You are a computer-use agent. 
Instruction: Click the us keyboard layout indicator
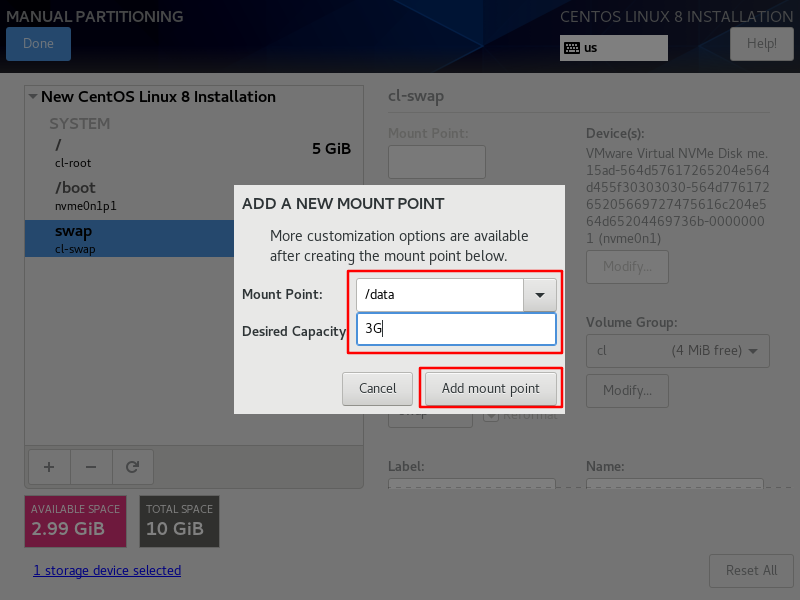tap(613, 48)
